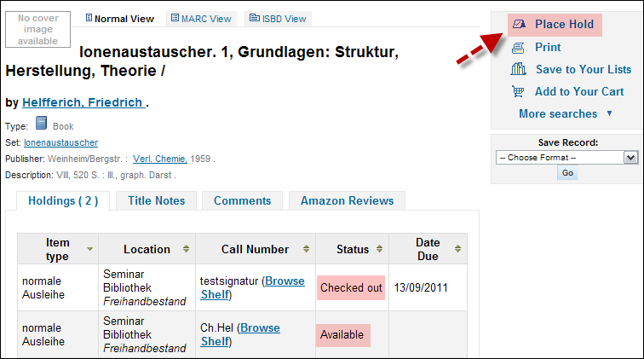Open the Amazon Reviews tab
The height and width of the screenshot is (359, 644).
click(x=347, y=201)
